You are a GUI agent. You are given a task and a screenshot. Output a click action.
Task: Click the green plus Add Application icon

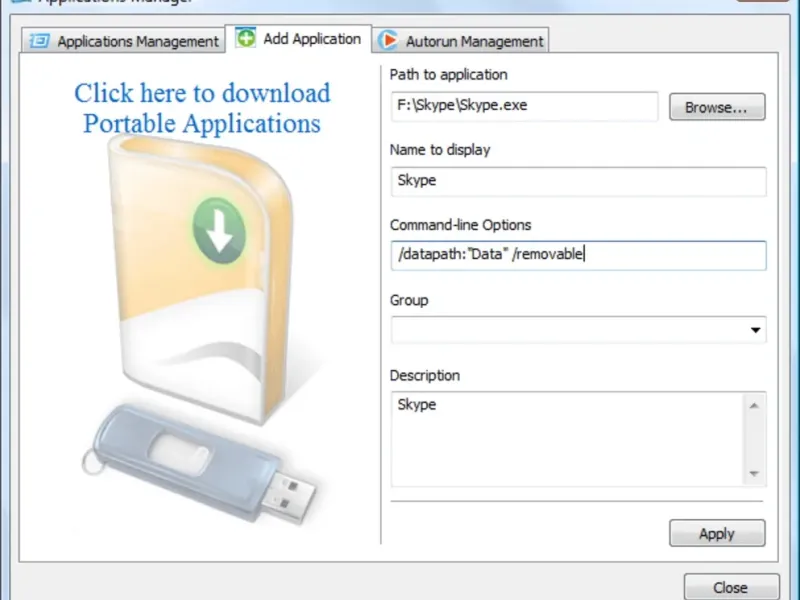coord(246,38)
